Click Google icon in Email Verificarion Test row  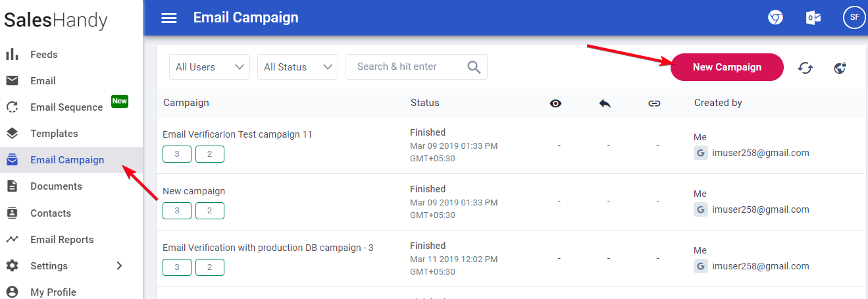coord(701,153)
